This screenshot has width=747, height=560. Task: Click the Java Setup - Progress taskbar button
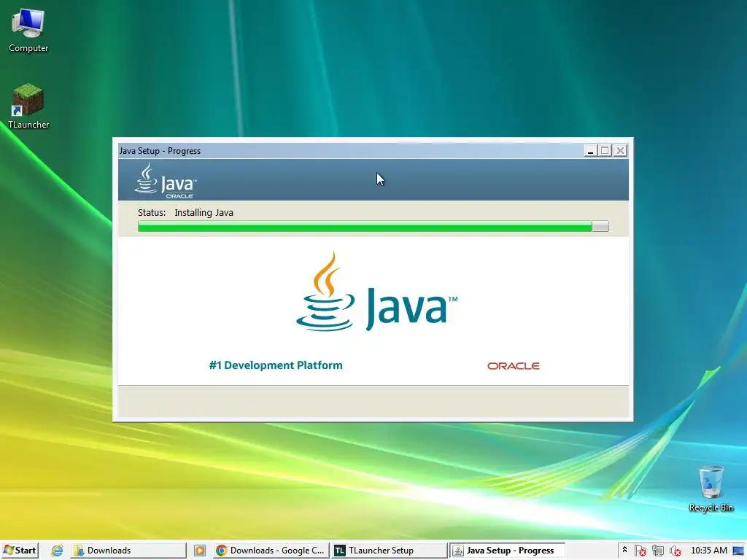508,551
